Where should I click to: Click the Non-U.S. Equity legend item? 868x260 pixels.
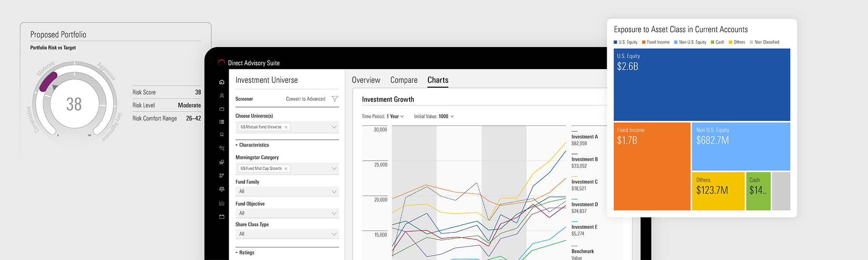click(x=690, y=42)
